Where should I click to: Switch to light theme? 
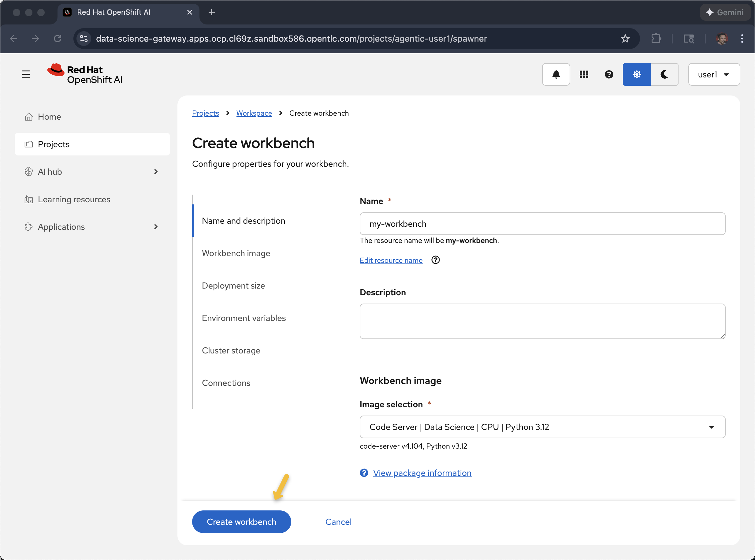click(x=636, y=74)
